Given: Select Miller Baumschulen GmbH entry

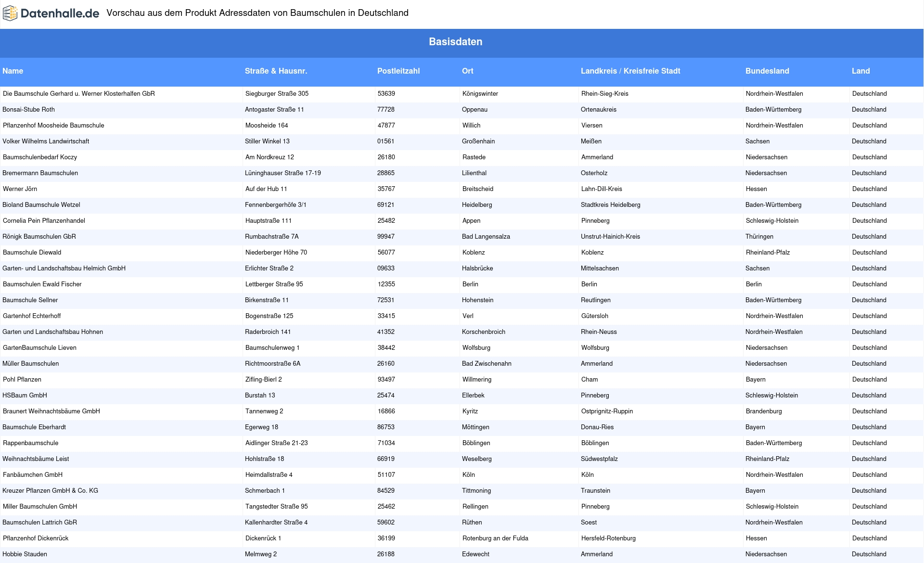Looking at the screenshot, I should [40, 507].
